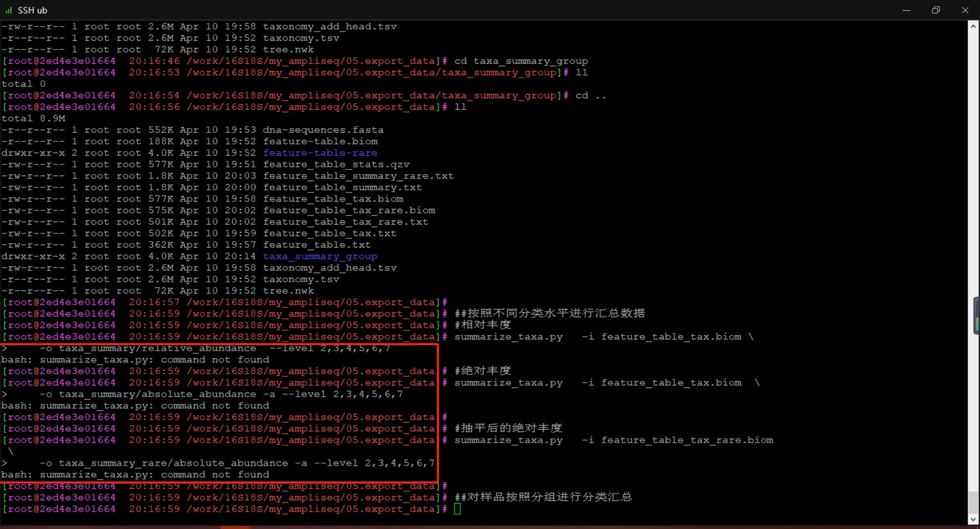Click 'taxa_summary/relative_abundance' output path text
Viewport: 980px width, 529px height.
click(x=157, y=348)
